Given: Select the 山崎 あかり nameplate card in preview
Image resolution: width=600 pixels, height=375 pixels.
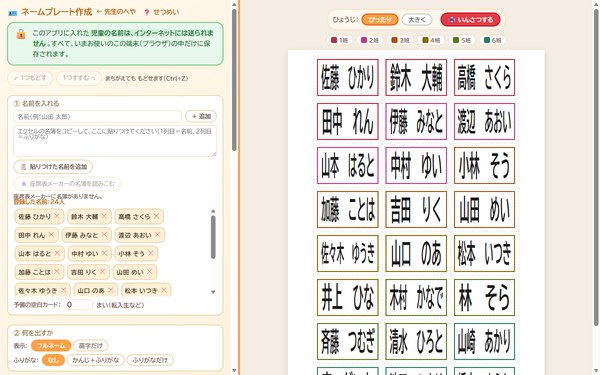Looking at the screenshot, I should tap(484, 341).
